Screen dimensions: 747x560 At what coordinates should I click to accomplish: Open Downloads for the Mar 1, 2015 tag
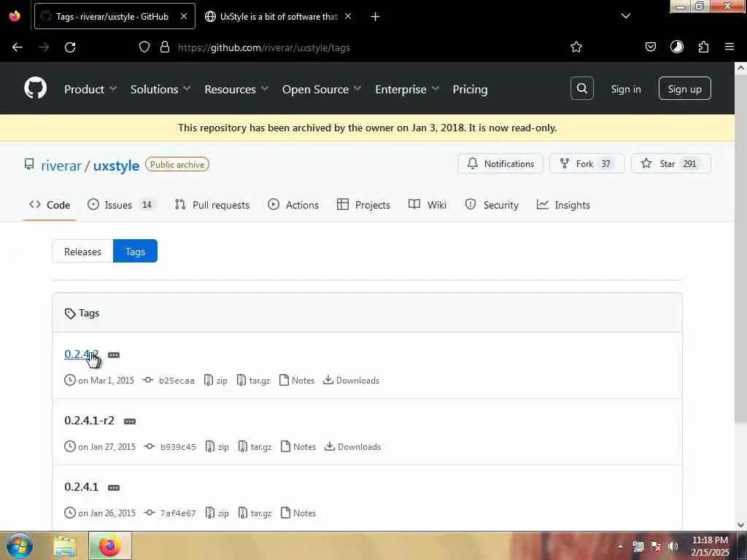pos(351,380)
